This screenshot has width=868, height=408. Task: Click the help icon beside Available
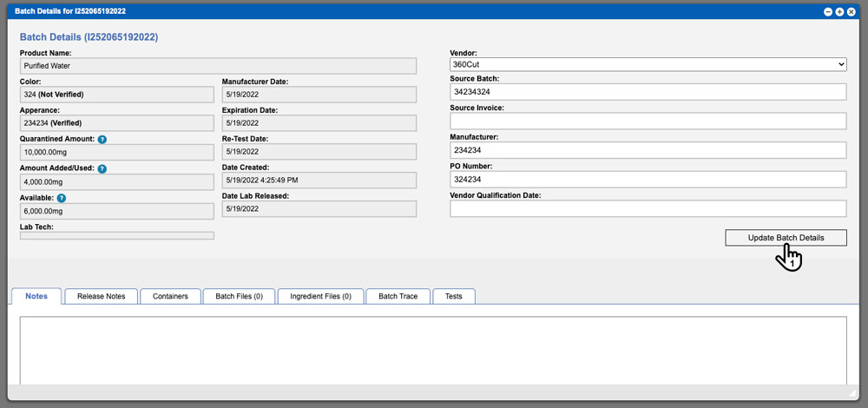pyautogui.click(x=62, y=198)
